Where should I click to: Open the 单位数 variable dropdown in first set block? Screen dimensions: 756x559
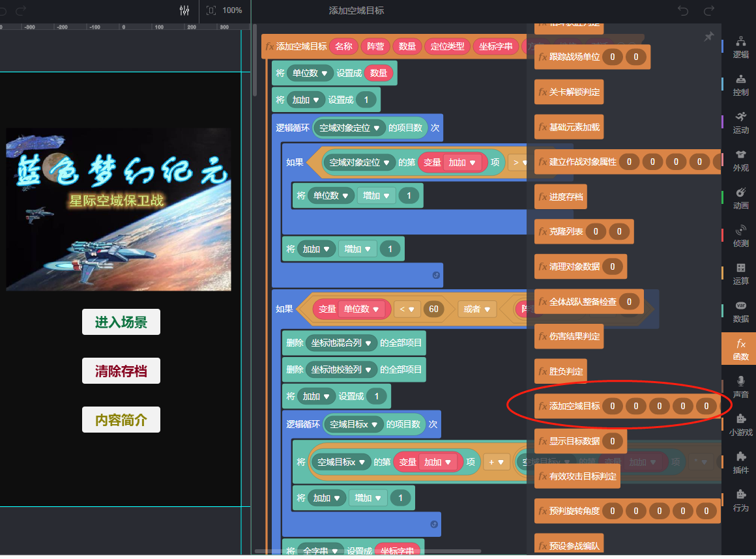(x=310, y=73)
